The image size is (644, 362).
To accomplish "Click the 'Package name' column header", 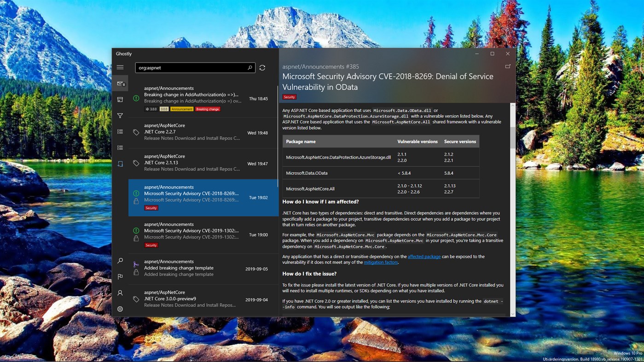I will pos(301,142).
